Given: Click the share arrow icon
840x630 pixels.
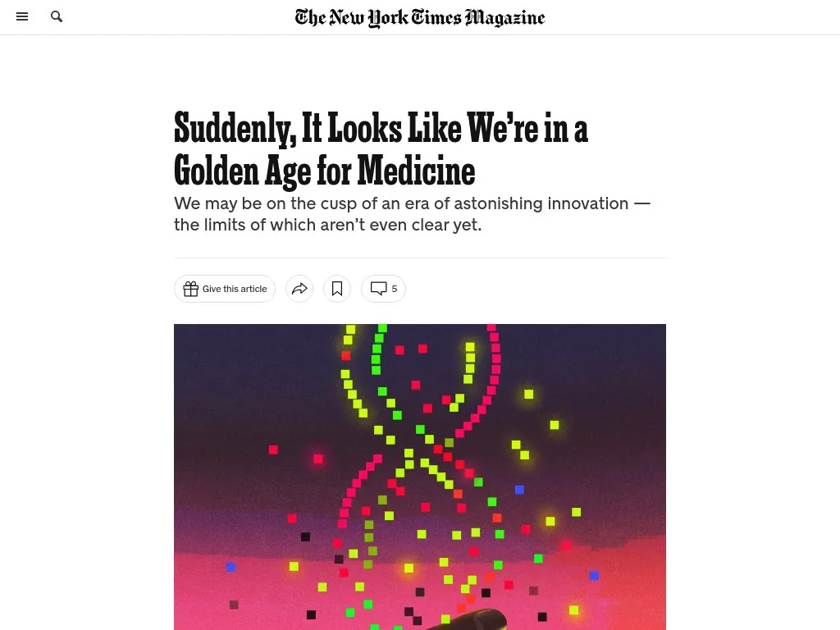Looking at the screenshot, I should [x=299, y=289].
